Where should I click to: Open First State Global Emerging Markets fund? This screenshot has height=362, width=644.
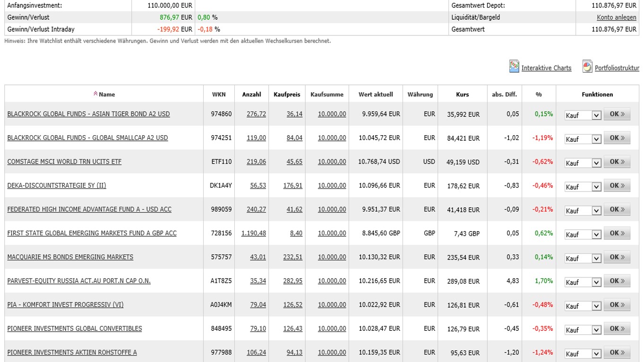[x=92, y=233]
